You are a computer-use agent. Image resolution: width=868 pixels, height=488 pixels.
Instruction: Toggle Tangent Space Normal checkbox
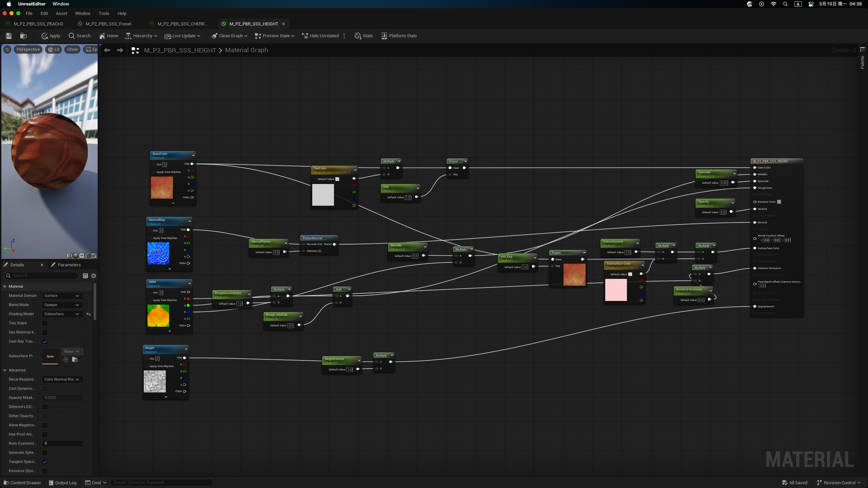tap(45, 462)
